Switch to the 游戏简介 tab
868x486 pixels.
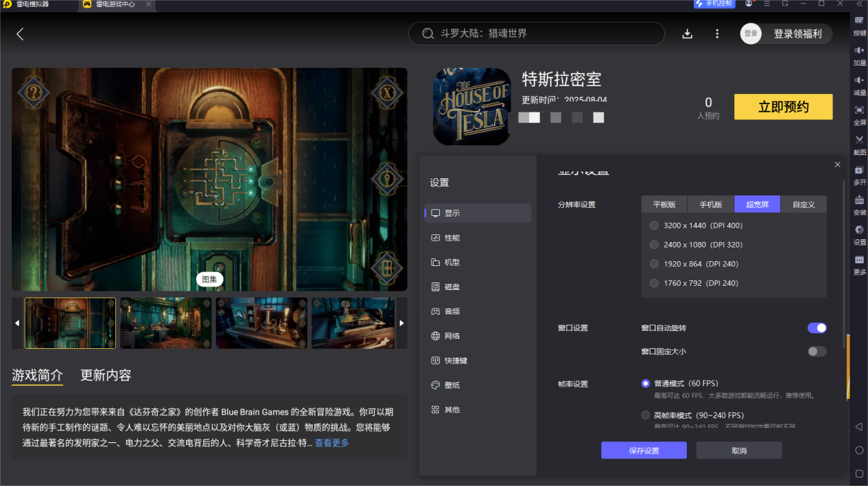tap(37, 375)
